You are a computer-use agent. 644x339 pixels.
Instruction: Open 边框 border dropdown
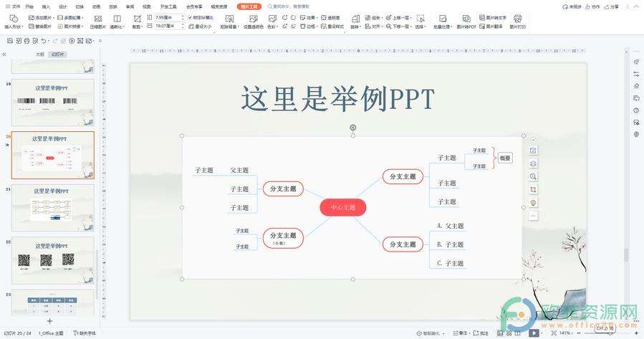coord(309,27)
